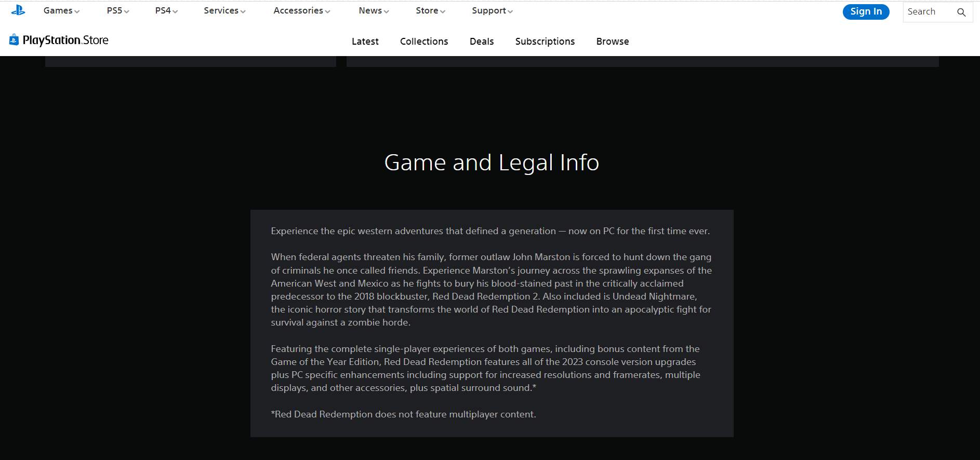Viewport: 980px width, 460px height.
Task: Expand the News menu
Action: click(374, 11)
